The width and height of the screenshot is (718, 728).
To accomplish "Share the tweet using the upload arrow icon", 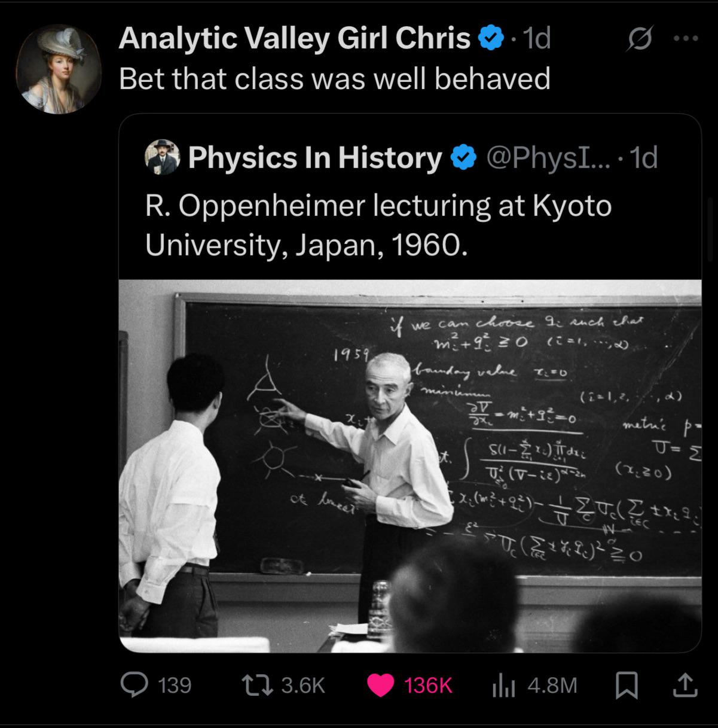I will [x=685, y=685].
